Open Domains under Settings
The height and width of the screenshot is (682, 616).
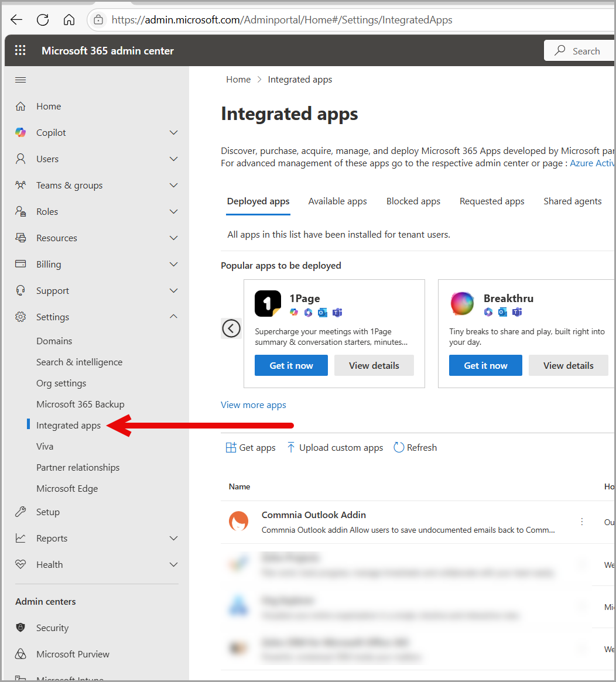coord(54,341)
